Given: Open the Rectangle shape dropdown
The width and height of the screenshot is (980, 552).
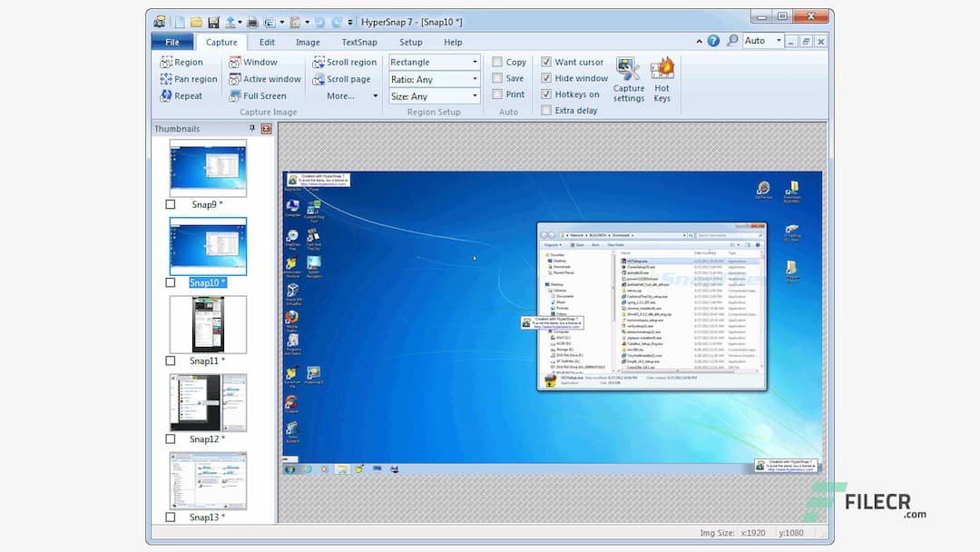Looking at the screenshot, I should pos(474,62).
